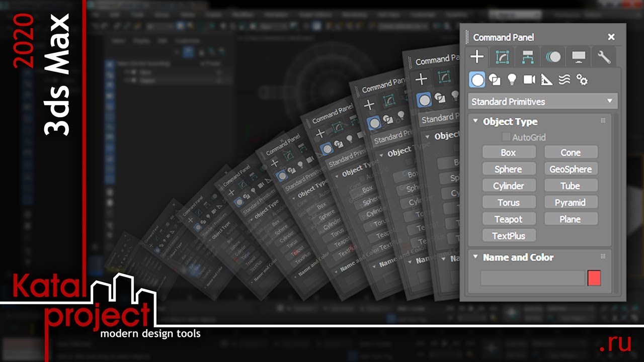Viewport: 644px width, 362px height.
Task: Click the Box primitive button
Action: (509, 152)
